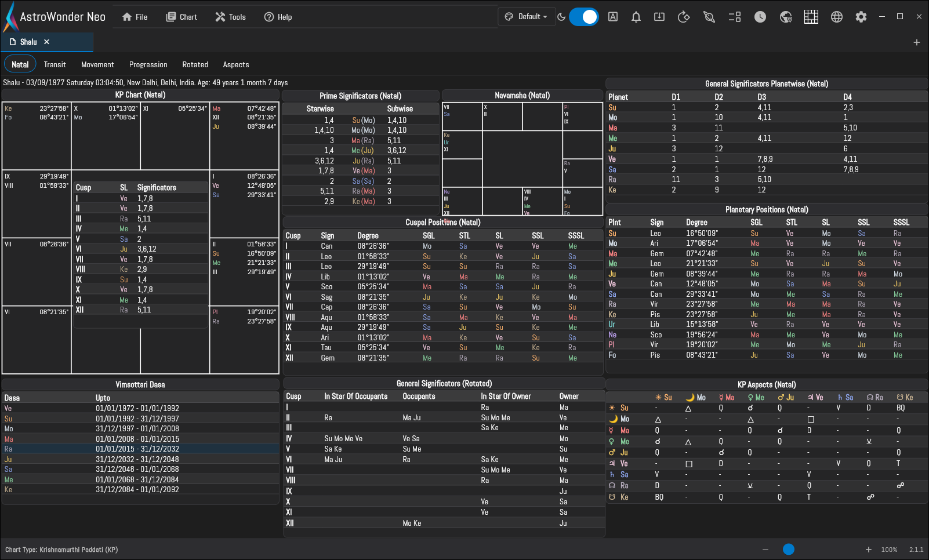Add a new chart tab with plus
Screen dimensions: 929x560
point(917,42)
